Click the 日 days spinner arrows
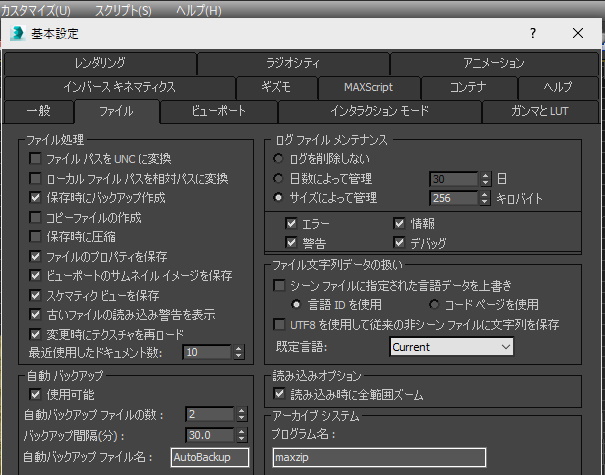The width and height of the screenshot is (605, 475). pyautogui.click(x=486, y=179)
